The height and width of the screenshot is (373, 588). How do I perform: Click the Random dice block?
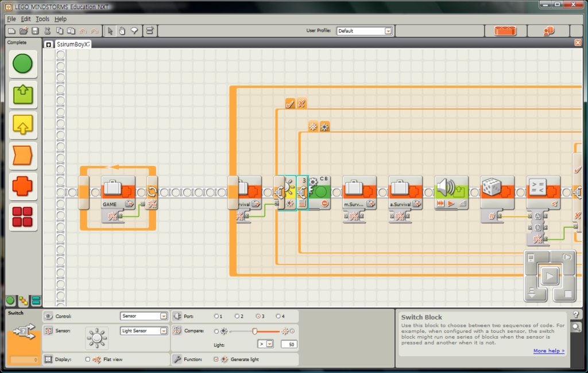pyautogui.click(x=497, y=192)
